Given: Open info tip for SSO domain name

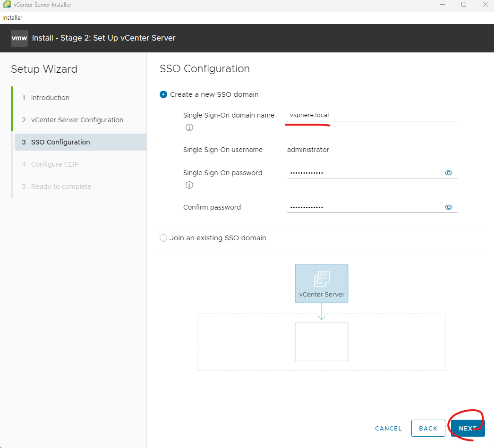Looking at the screenshot, I should click(x=189, y=127).
